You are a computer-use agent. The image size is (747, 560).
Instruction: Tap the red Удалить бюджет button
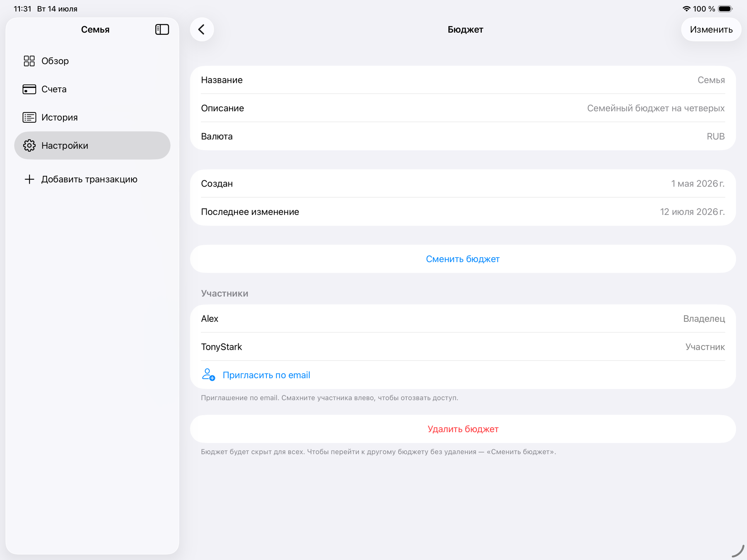point(463,429)
